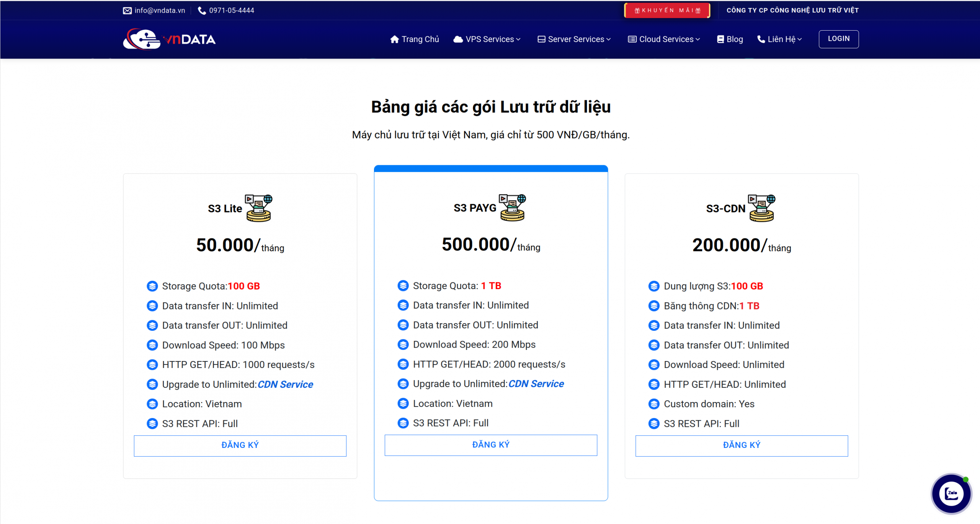Click ĐĂNG KÝ under the S3 Lite plan

click(x=240, y=445)
